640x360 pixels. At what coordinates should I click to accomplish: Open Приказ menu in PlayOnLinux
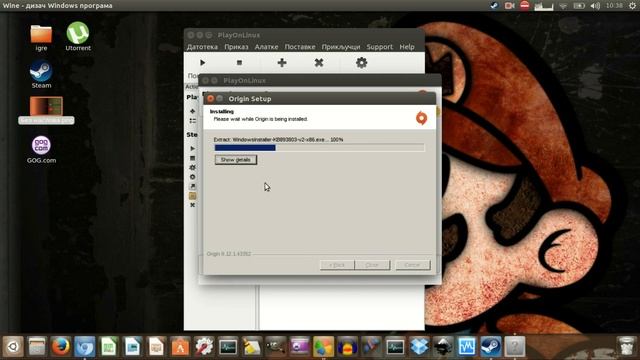pyautogui.click(x=236, y=47)
